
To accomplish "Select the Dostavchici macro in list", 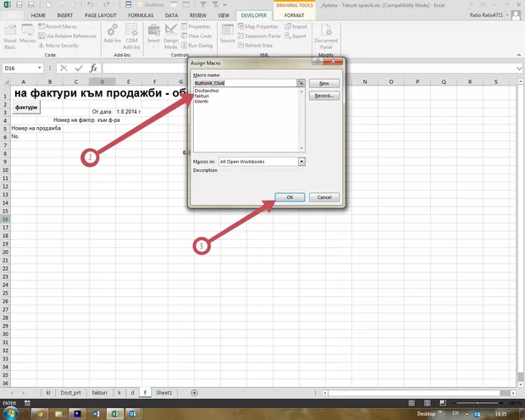I will [207, 91].
